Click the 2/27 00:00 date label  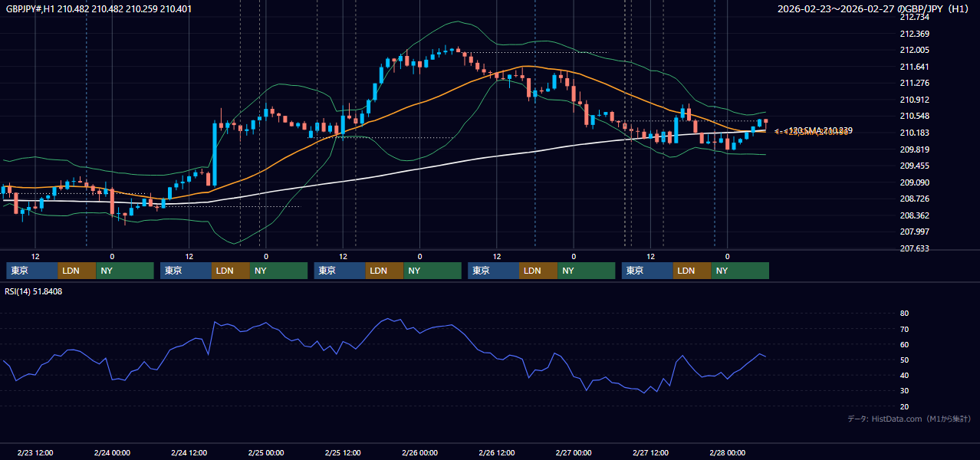(574, 453)
